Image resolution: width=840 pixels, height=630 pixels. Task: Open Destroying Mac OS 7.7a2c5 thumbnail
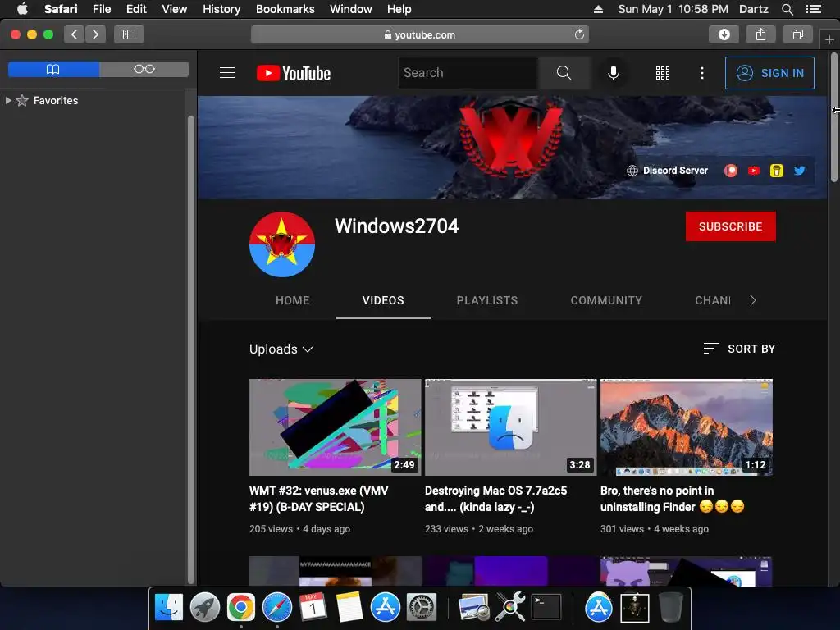(510, 427)
